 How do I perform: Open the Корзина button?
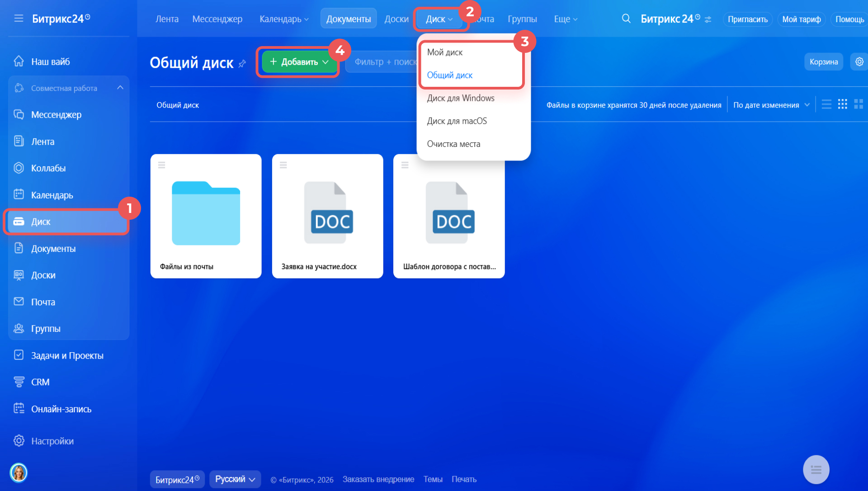(823, 62)
